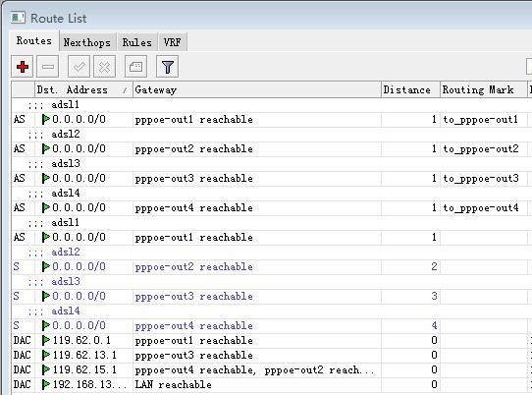Viewport: 532px width, 395px height.
Task: Click the minus Remove route button
Action: 48,67
